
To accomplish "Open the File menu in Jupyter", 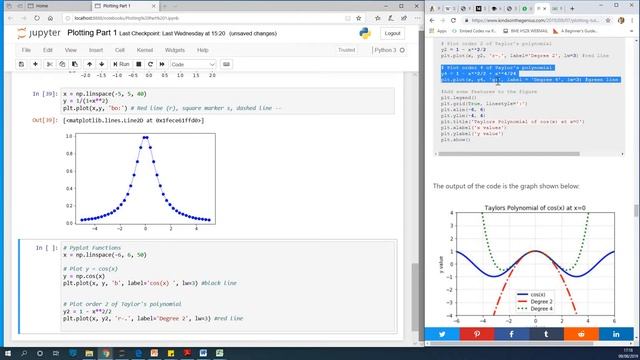I will click(26, 50).
